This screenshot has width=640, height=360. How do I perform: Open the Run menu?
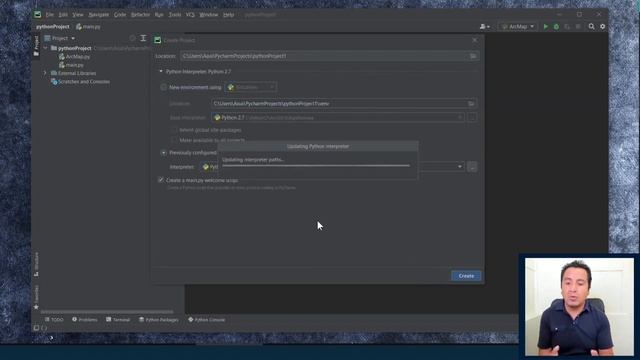[x=159, y=14]
